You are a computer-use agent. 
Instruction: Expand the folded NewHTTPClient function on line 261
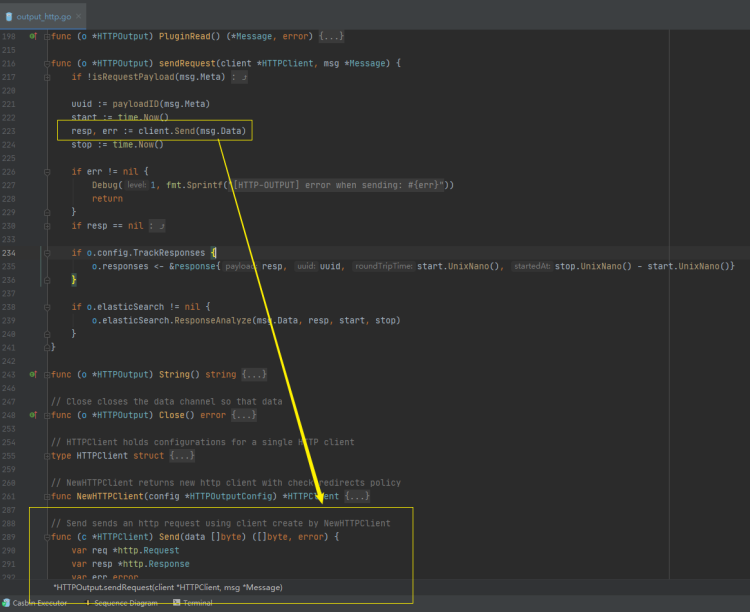pyautogui.click(x=47, y=497)
